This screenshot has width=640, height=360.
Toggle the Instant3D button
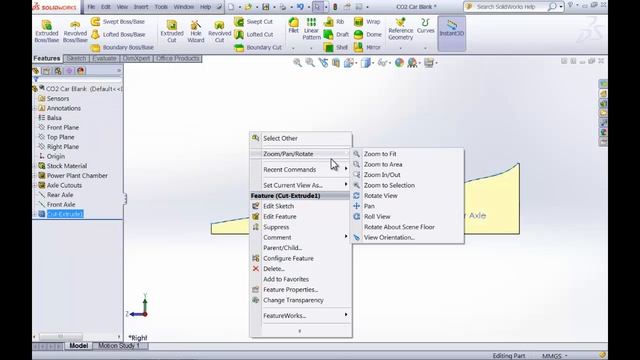452,33
